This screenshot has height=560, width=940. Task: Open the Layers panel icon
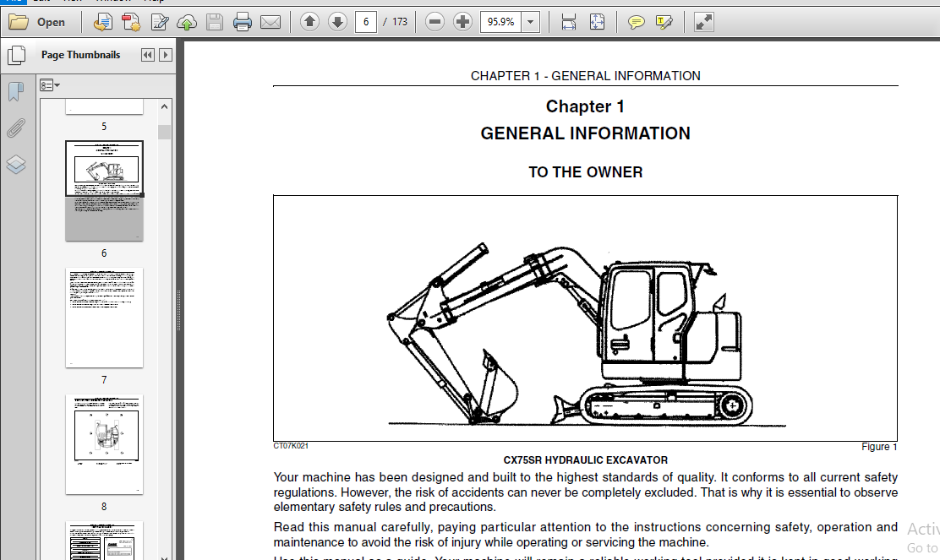(16, 164)
